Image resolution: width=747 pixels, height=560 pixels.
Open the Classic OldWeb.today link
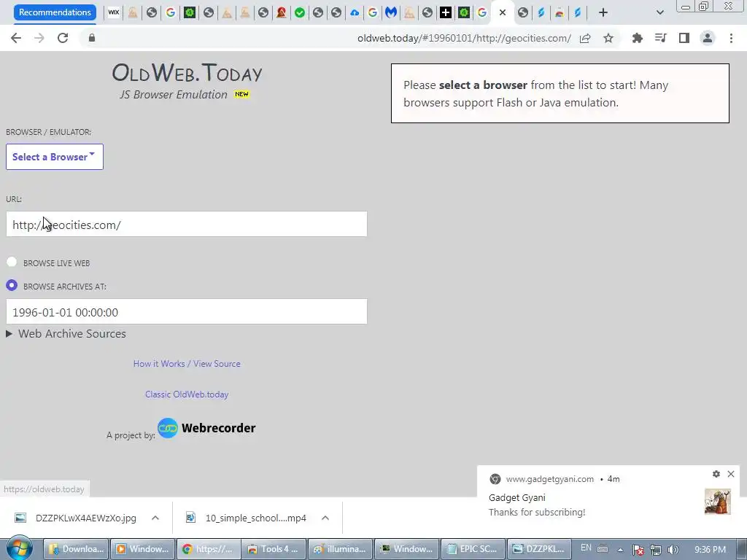point(187,394)
